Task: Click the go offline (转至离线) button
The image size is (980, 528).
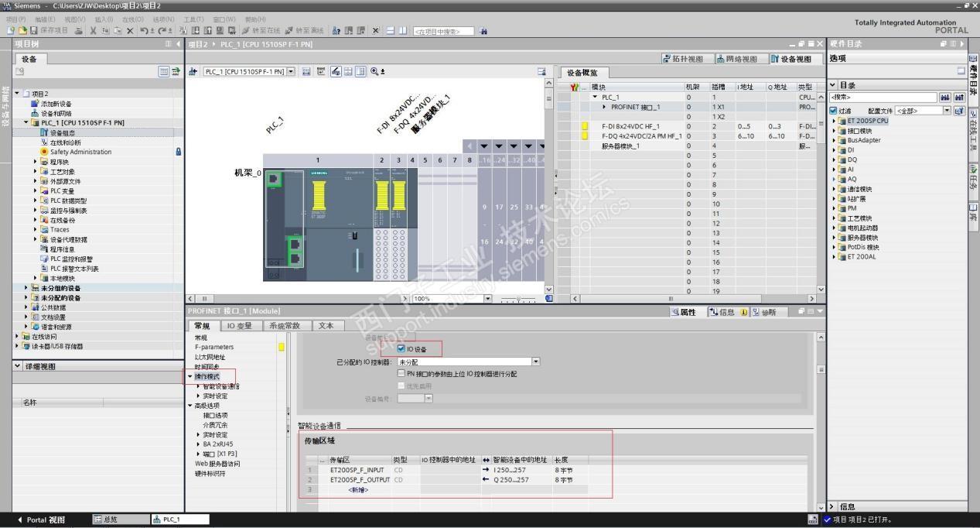Action: 306,30
